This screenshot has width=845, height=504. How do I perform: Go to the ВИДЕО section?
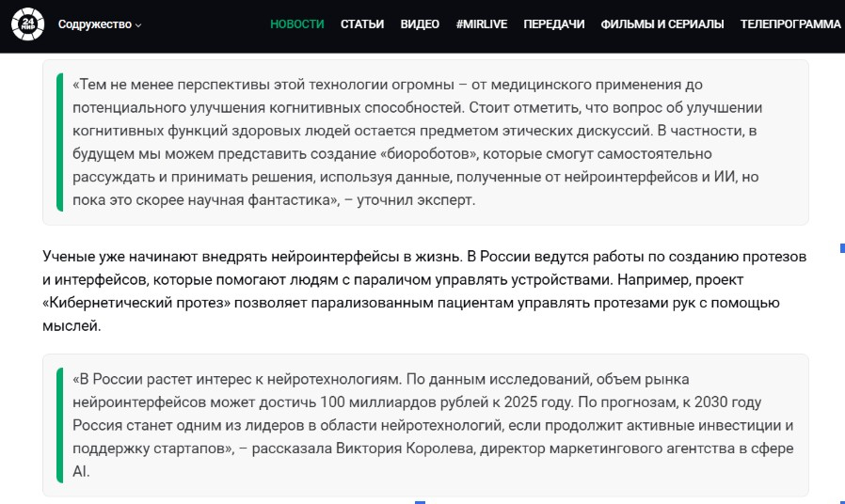420,24
